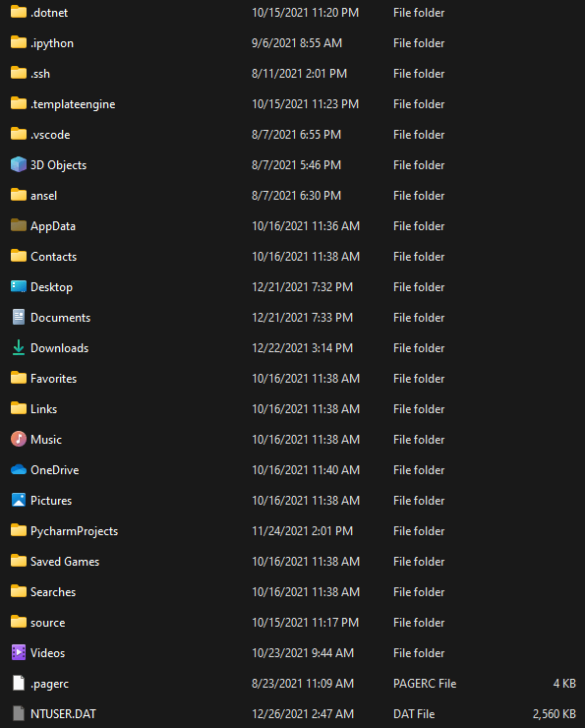Click the Saved Games folder name
The height and width of the screenshot is (728, 585).
[x=65, y=562]
